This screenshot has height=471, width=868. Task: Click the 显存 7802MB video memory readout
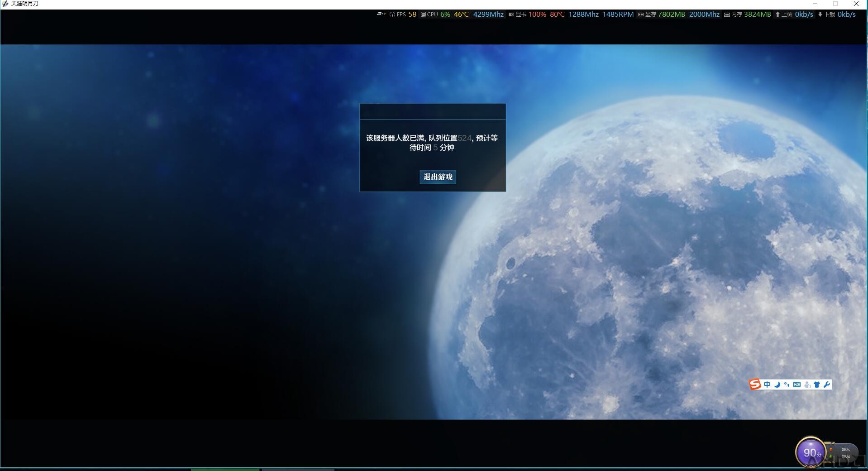point(662,14)
